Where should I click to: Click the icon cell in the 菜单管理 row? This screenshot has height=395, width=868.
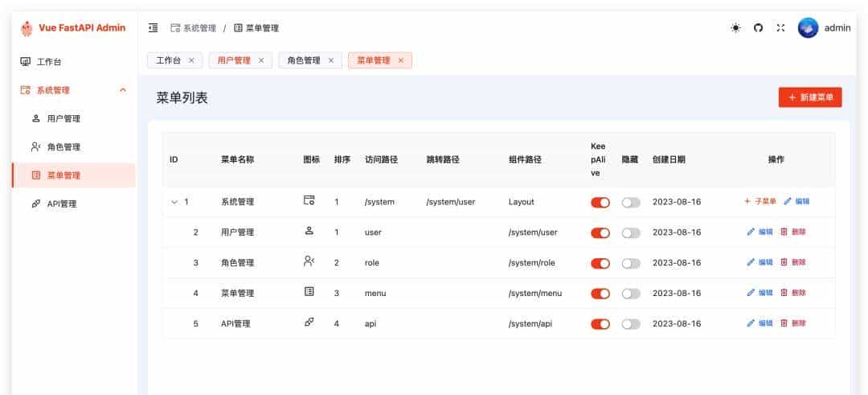point(309,291)
